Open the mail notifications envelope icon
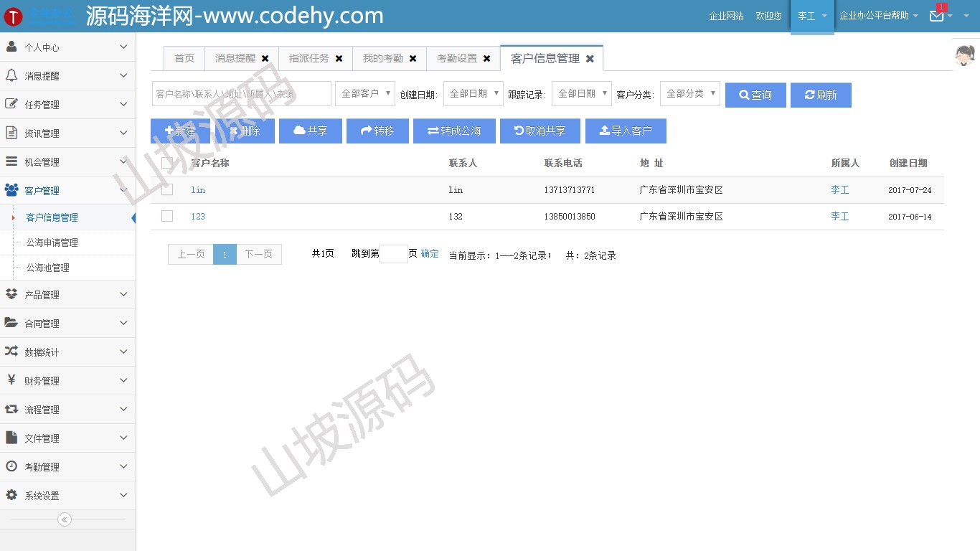 click(x=937, y=16)
